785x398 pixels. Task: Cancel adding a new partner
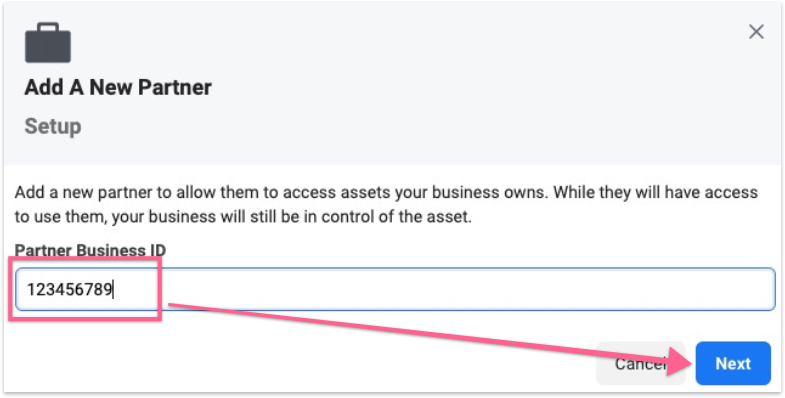click(x=632, y=363)
